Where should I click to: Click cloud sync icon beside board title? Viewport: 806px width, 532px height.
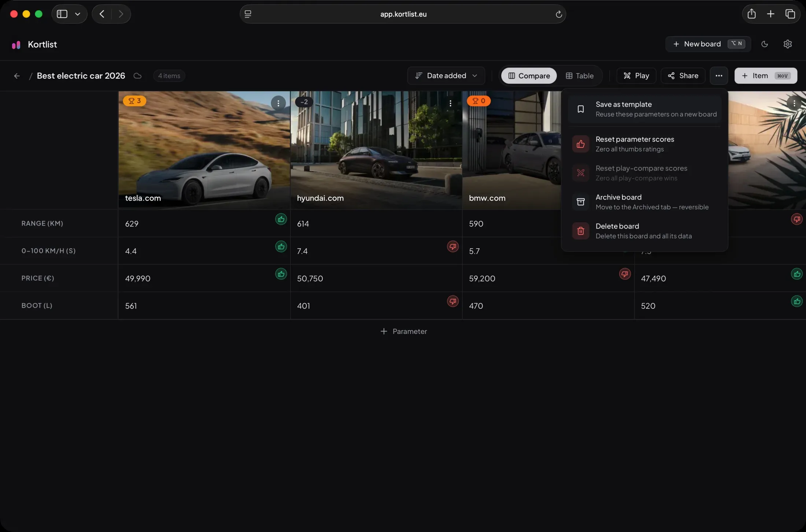click(x=137, y=76)
